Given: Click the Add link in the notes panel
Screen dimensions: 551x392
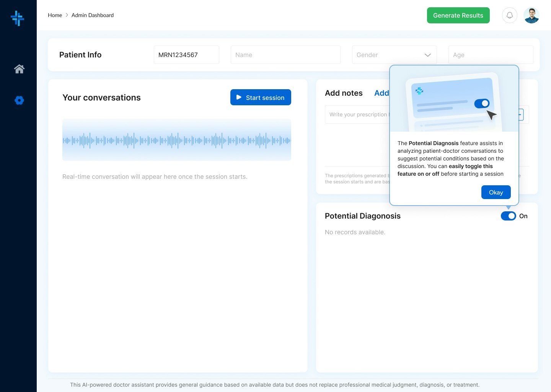Looking at the screenshot, I should pyautogui.click(x=381, y=93).
